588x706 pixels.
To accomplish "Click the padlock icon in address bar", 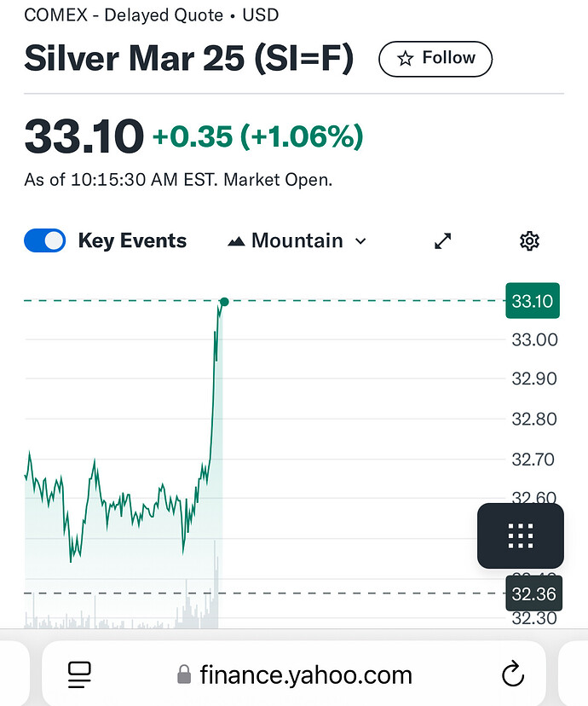I will click(x=184, y=674).
